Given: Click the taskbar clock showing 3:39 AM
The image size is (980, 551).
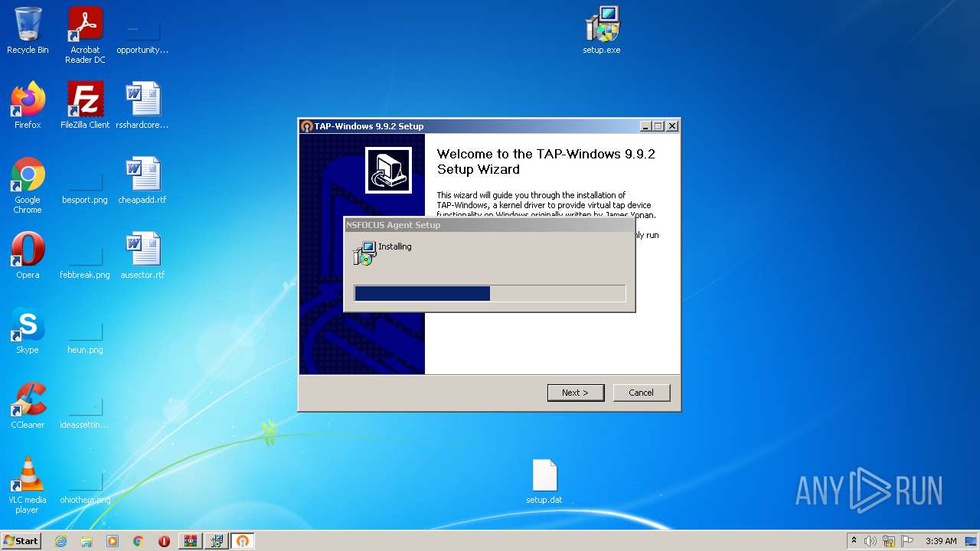Looking at the screenshot, I should [941, 541].
